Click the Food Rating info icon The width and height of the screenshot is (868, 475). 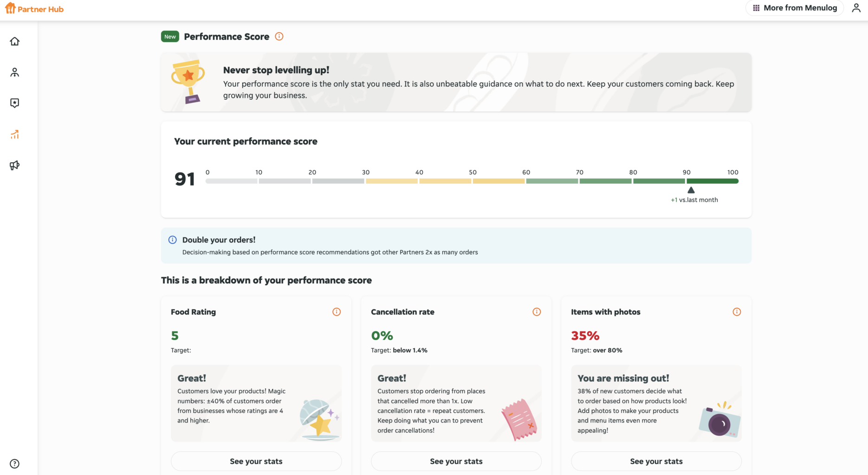[337, 312]
